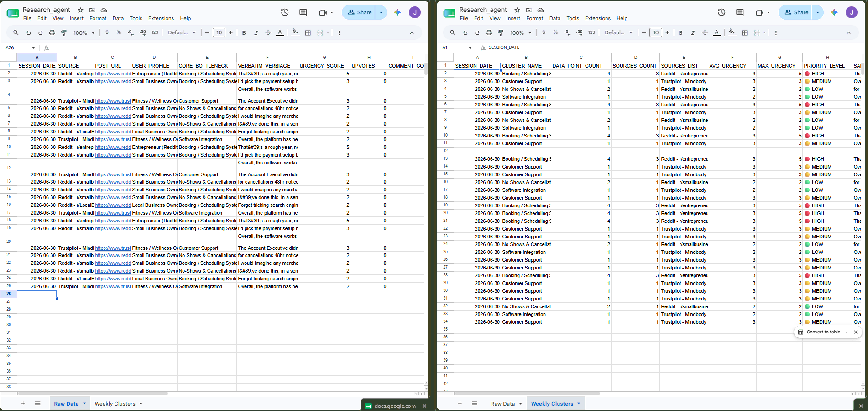
Task: Open Convert to table options arrow
Action: click(x=847, y=332)
